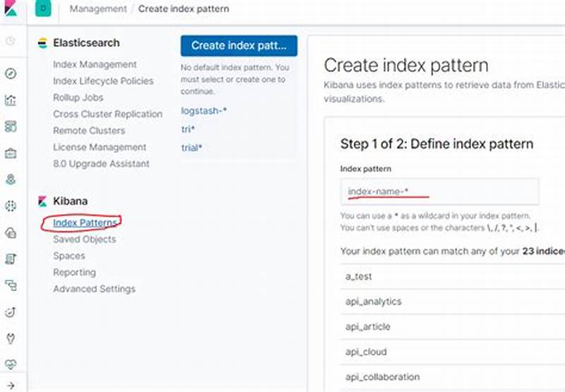Open Canvas icon in sidebar
Screen dimensions: 565x392
click(x=11, y=153)
